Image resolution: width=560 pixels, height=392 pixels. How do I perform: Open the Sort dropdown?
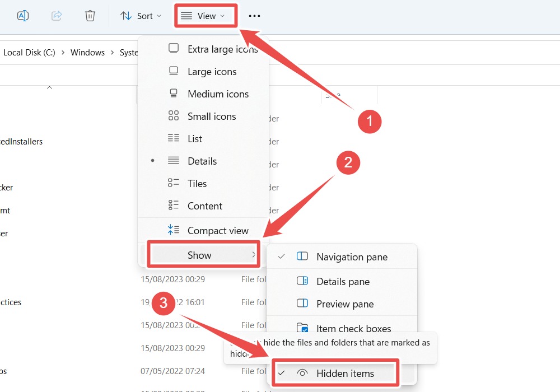(x=141, y=15)
